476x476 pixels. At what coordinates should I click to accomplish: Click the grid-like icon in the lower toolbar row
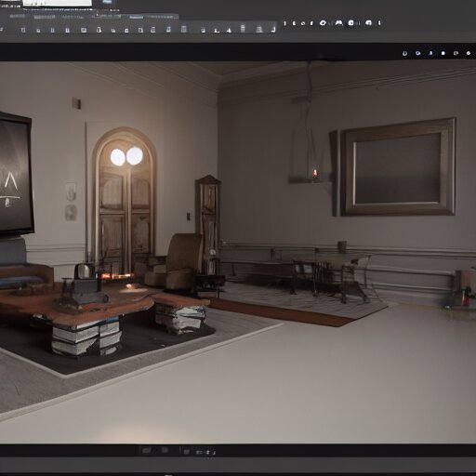[184, 29]
